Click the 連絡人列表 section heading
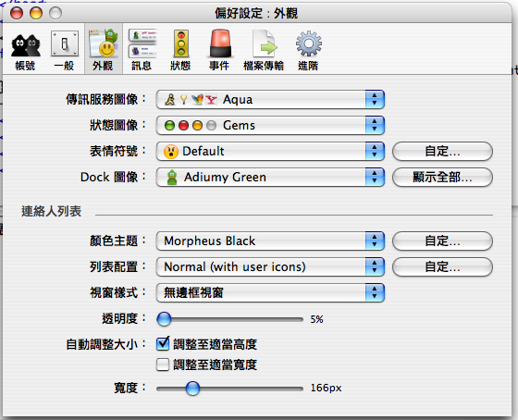This screenshot has height=420, width=518. (51, 211)
